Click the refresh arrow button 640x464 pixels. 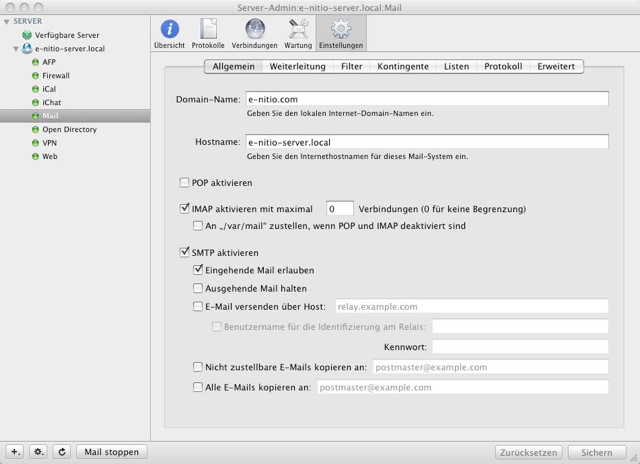62,451
